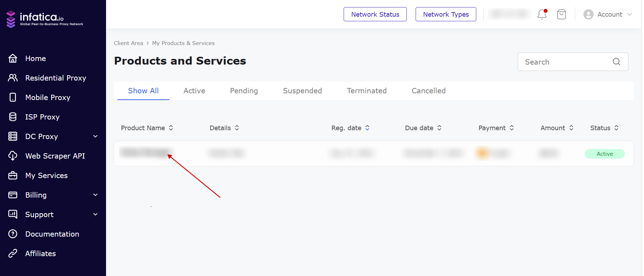Screen dimensions: 644x276
Task: Click the Infatica.io logo
Action: [45, 19]
